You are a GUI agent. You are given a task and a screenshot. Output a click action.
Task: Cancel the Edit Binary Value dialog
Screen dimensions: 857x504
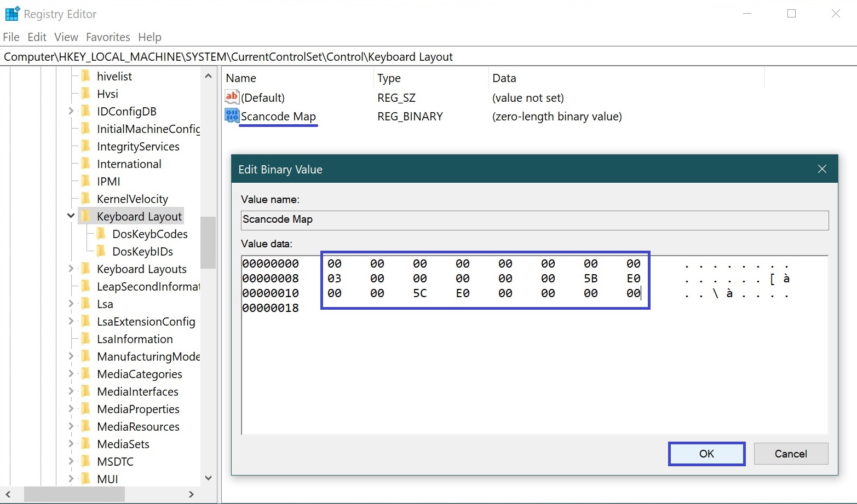791,454
